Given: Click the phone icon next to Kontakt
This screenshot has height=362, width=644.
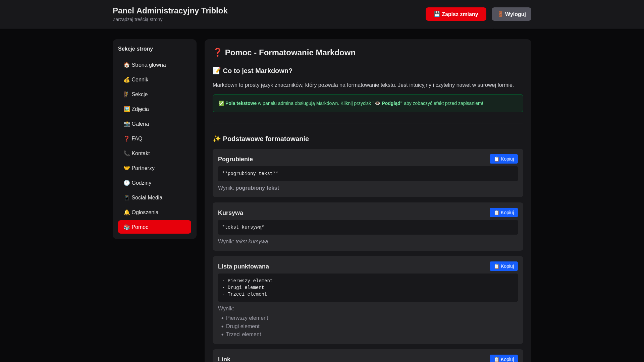Looking at the screenshot, I should [x=126, y=154].
